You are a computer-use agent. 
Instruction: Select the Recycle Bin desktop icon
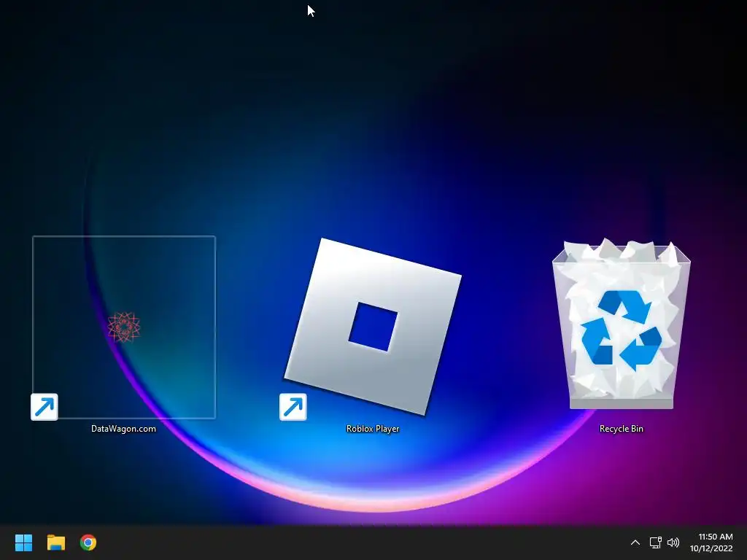click(x=622, y=324)
